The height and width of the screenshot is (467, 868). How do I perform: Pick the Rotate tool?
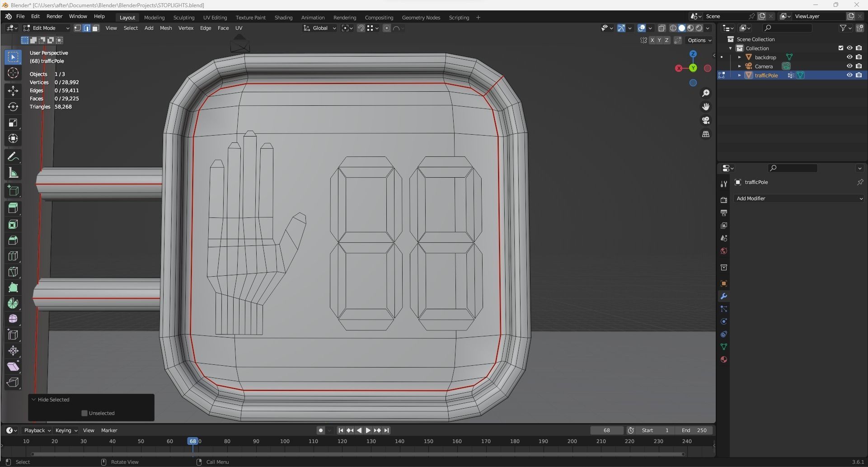[x=13, y=107]
